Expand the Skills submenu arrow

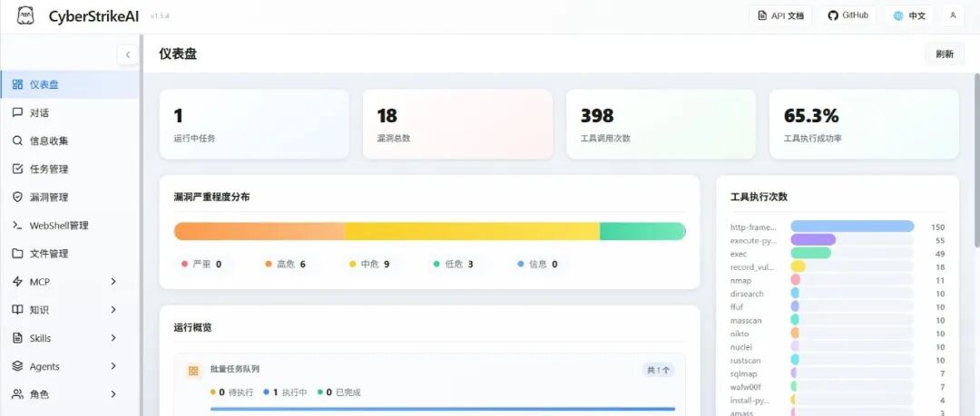click(x=113, y=338)
